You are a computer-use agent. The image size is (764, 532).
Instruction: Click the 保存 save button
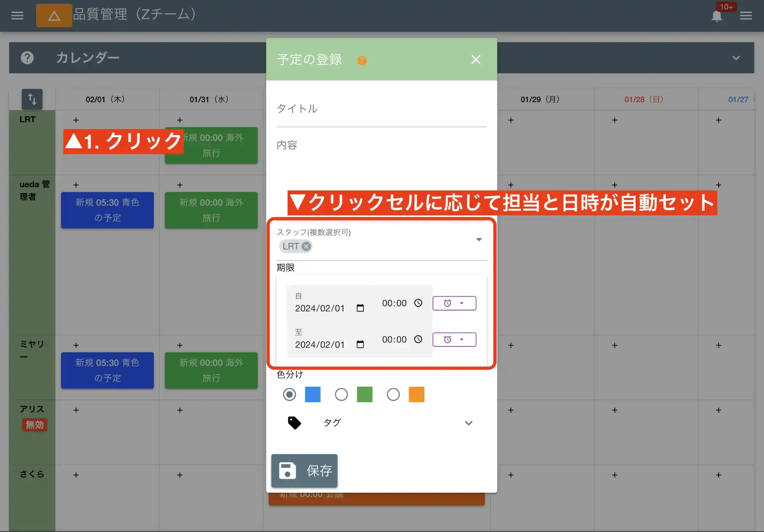point(304,471)
